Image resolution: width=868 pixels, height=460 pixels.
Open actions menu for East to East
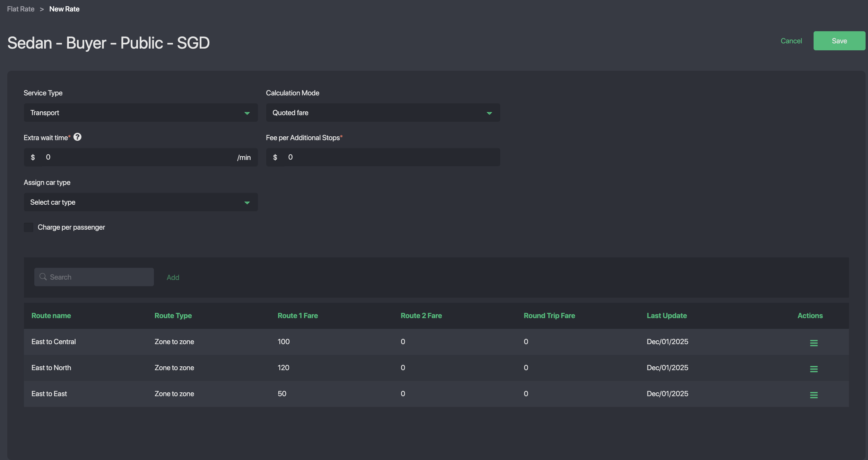[x=814, y=395]
